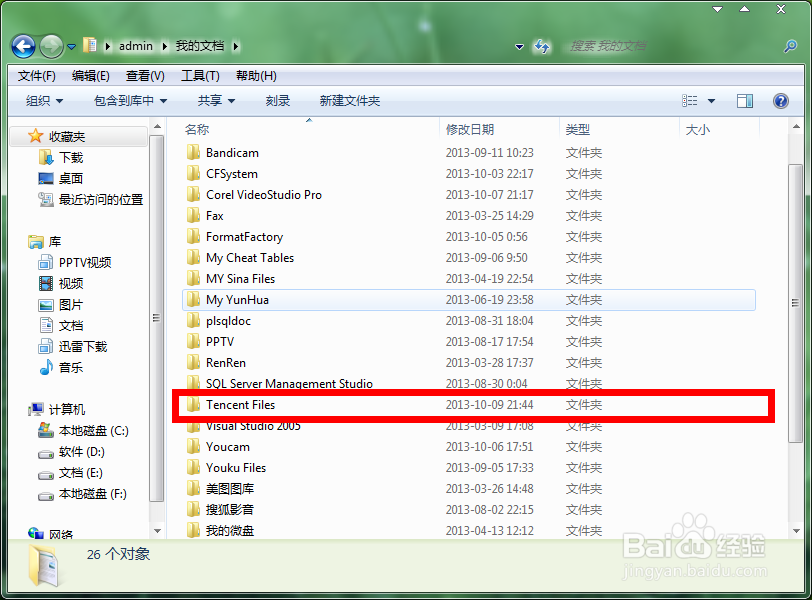The image size is (812, 600).
Task: Open 文档 (E:) drive icon
Action: [46, 474]
